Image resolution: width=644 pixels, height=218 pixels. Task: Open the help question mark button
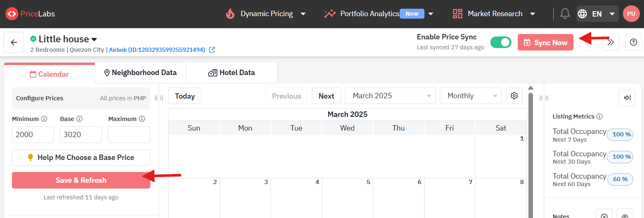pos(633,42)
